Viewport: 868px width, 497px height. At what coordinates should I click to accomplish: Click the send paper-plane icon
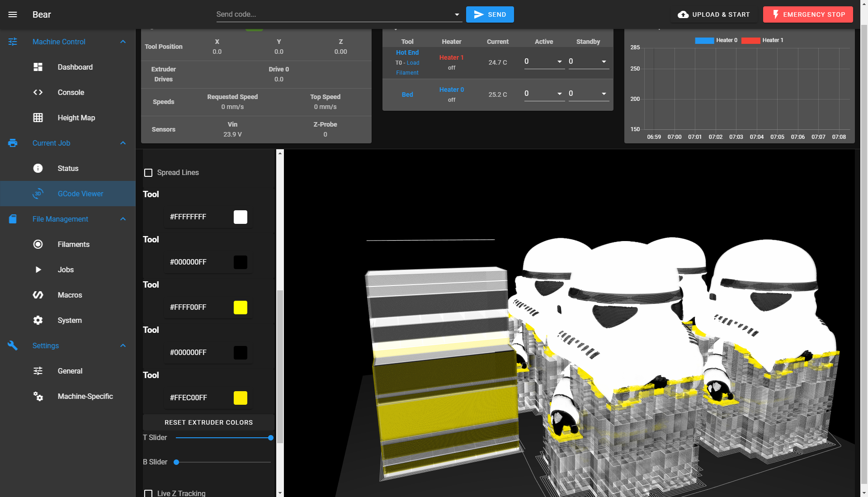pos(478,14)
